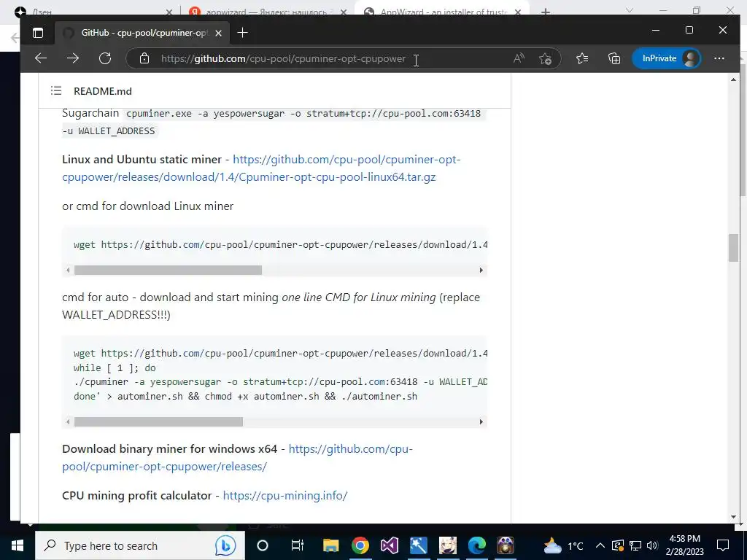747x560 pixels.
Task: Add this page to favorites
Action: (545, 58)
